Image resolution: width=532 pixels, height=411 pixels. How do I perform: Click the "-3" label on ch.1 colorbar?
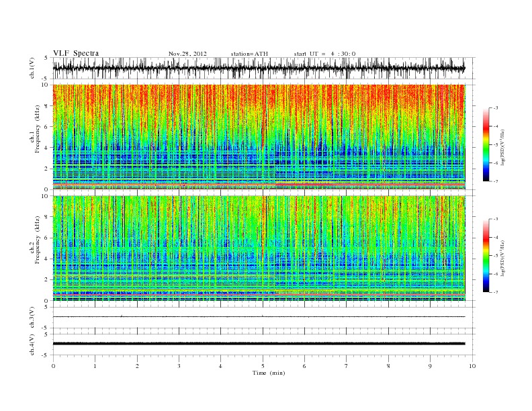pyautogui.click(x=495, y=108)
